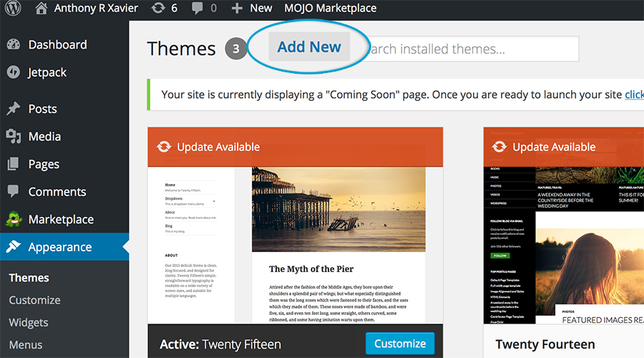
Task: Click the home icon beside site name
Action: (x=41, y=8)
